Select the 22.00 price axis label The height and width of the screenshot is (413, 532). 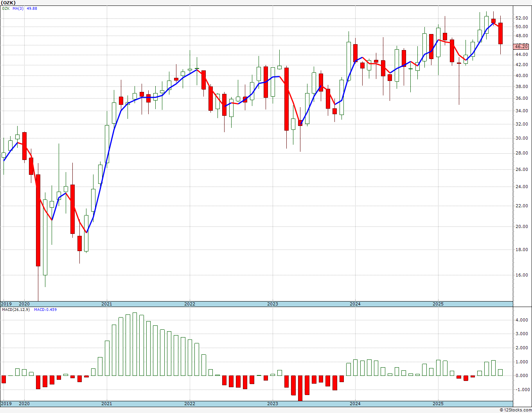click(x=521, y=206)
